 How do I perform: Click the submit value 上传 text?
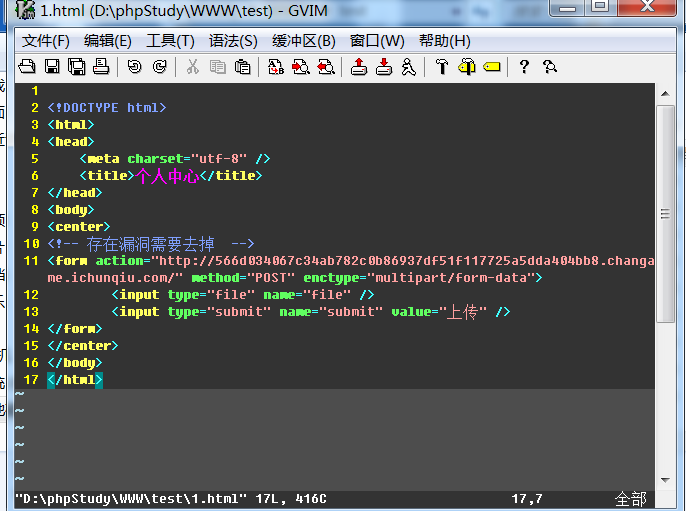point(462,312)
